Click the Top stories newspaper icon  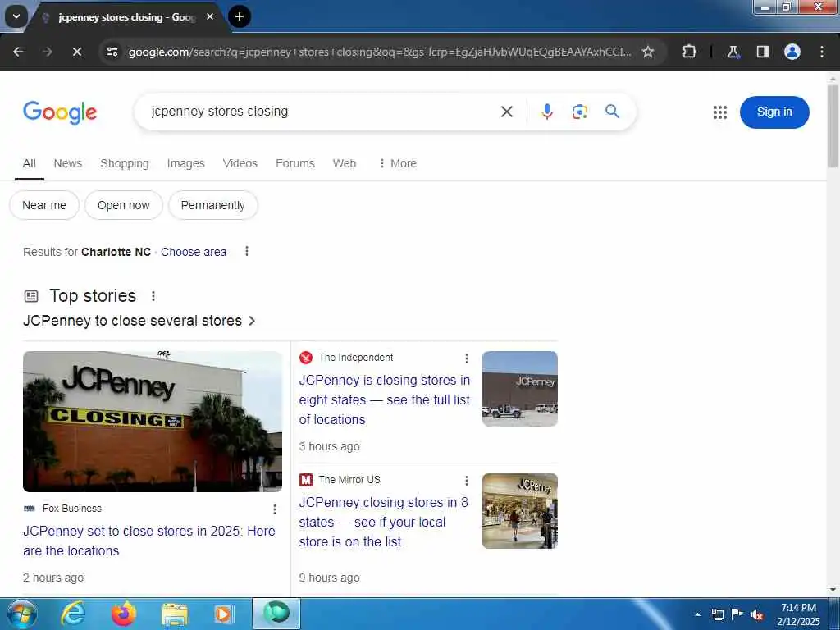pyautogui.click(x=32, y=295)
